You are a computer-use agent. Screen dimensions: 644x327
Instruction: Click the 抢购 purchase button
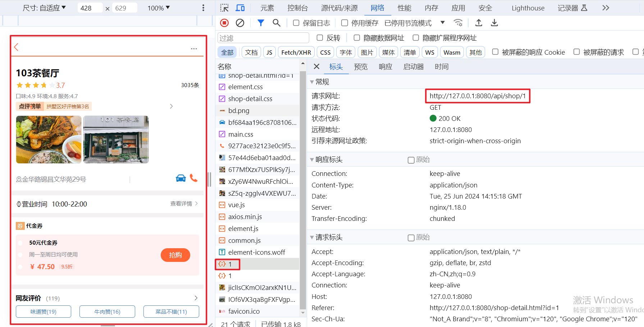point(175,255)
